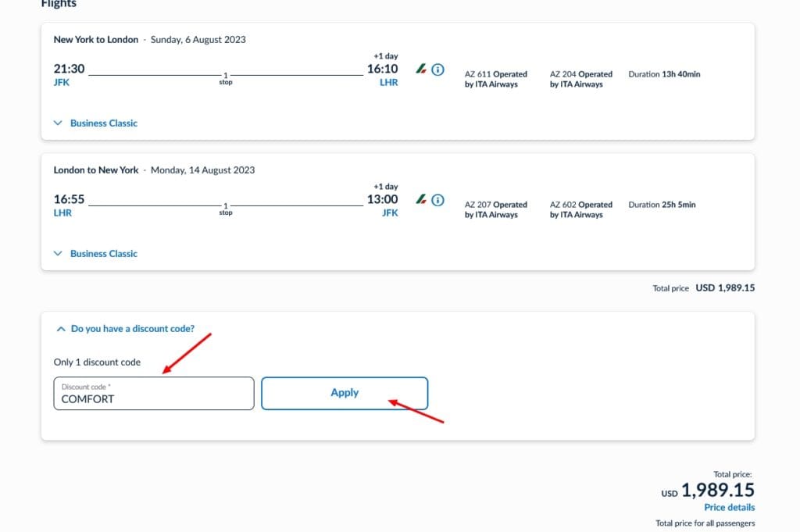Collapse the 'Do you have a discount code?' section

coord(125,329)
